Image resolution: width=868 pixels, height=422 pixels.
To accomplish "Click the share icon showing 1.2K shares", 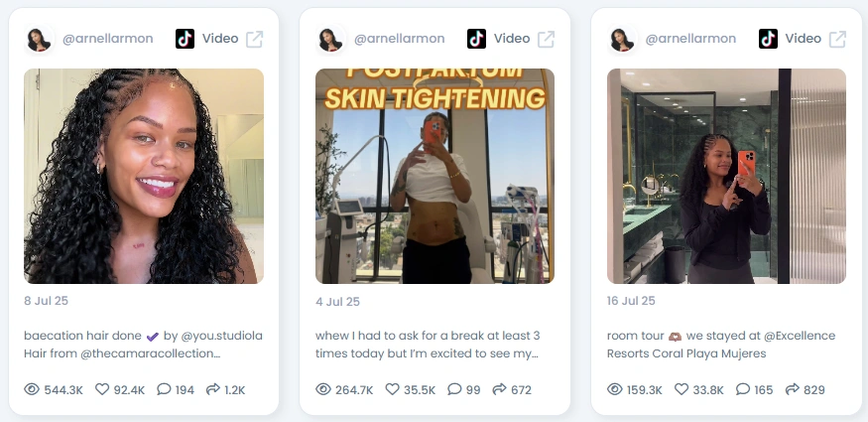I will (213, 389).
